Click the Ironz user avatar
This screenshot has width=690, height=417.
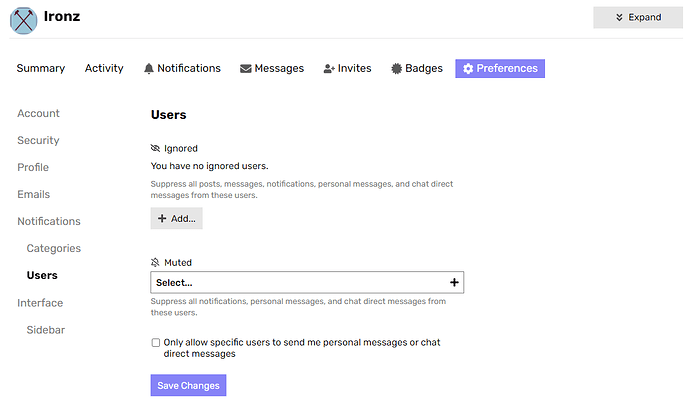coord(23,21)
